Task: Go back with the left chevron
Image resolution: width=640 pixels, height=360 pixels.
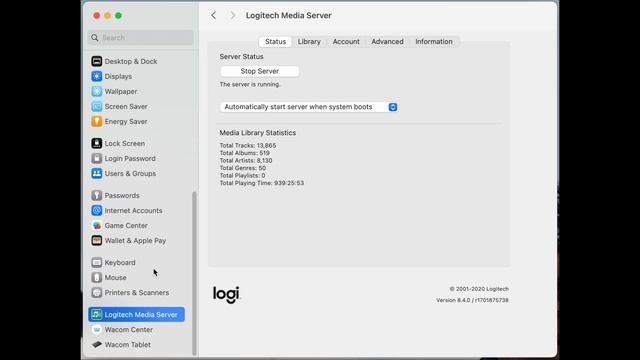Action: pyautogui.click(x=213, y=16)
